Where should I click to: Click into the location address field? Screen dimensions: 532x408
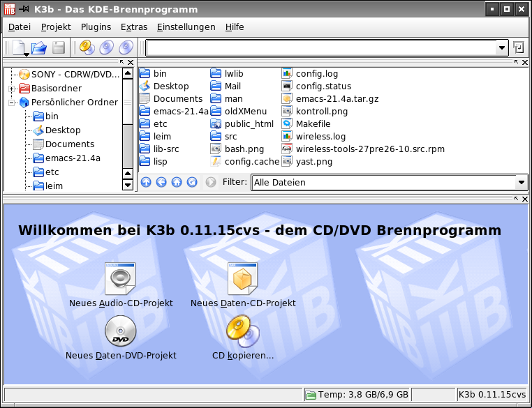pos(320,48)
